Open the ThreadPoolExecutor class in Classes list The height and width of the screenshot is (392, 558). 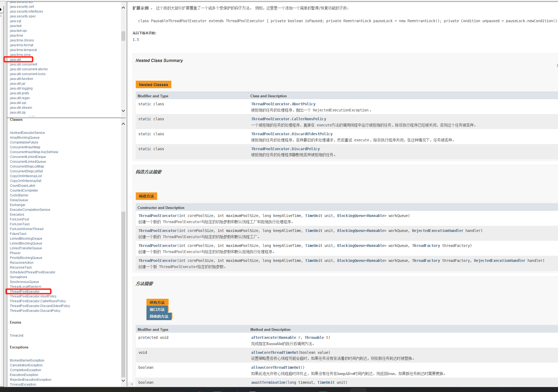25,292
